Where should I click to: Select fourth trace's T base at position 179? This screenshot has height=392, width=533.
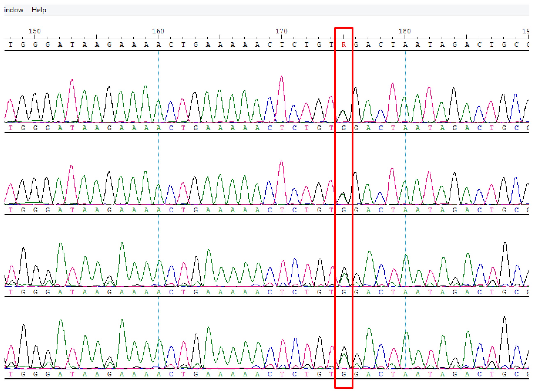393,374
